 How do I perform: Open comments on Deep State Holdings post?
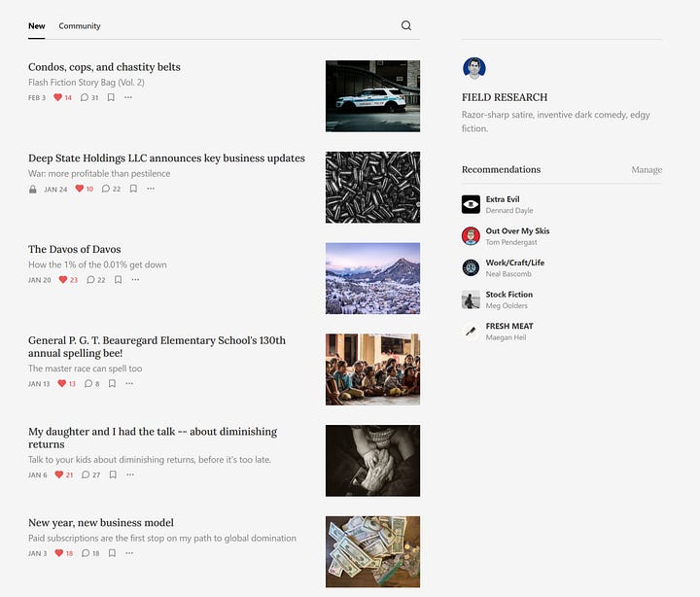(x=111, y=189)
